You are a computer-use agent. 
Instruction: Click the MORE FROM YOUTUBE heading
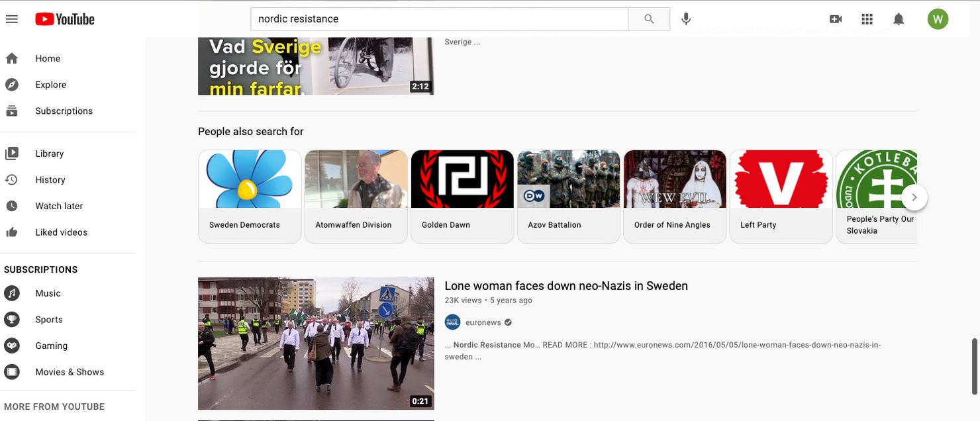(x=54, y=406)
